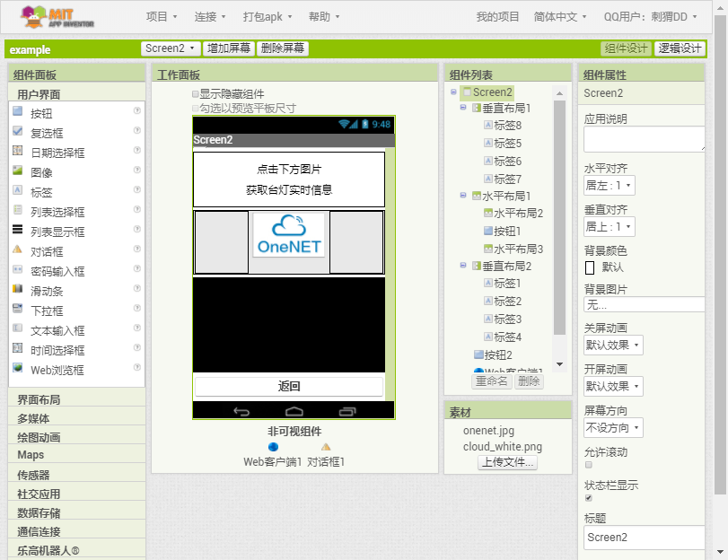Toggle the 允许滚动 checkbox
Image resolution: width=728 pixels, height=560 pixels.
589,465
